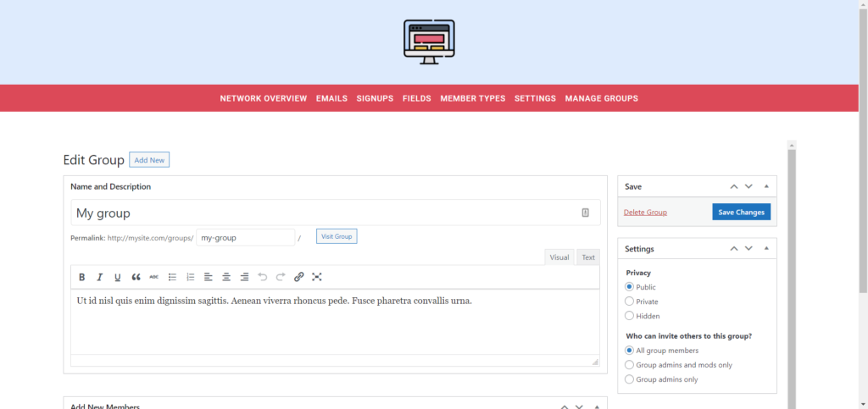Move the Save panel up
Viewport: 868px width, 409px height.
tap(734, 187)
